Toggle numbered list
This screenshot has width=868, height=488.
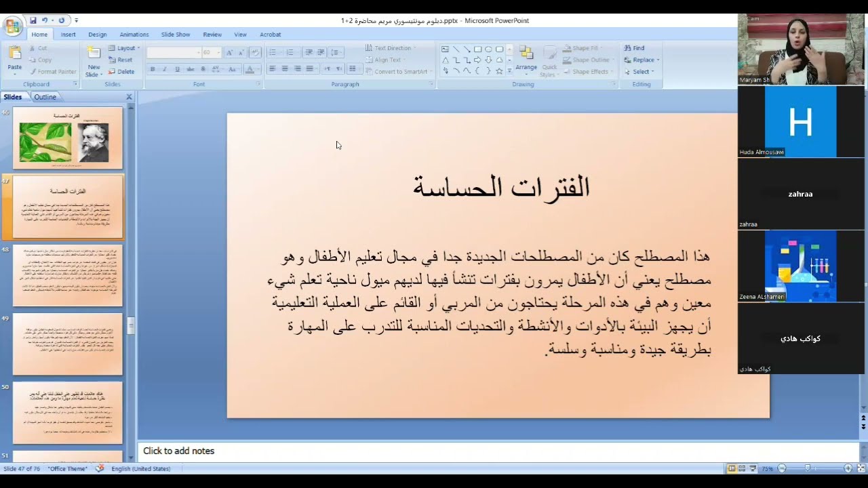tap(291, 52)
